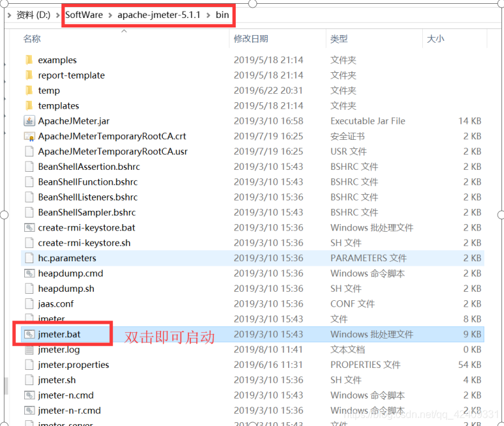Select the file name ApacheJMeter.jar

(x=74, y=121)
